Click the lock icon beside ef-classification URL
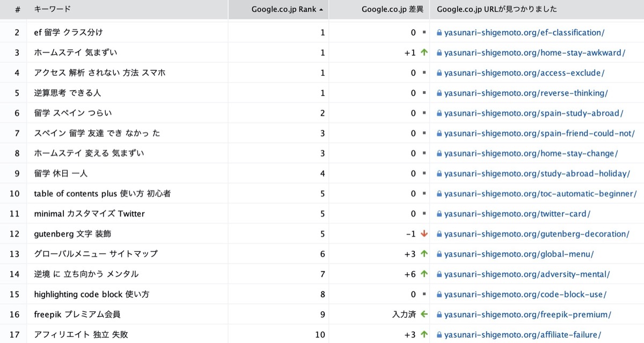Viewport: 644px width, 343px height. coord(440,33)
